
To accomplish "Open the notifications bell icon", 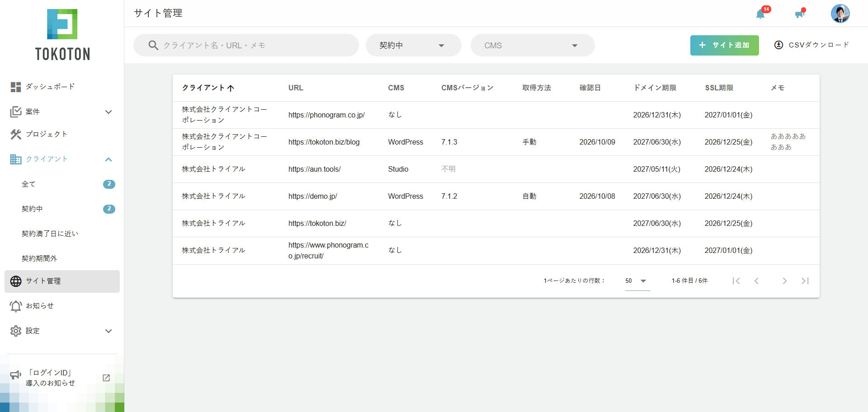I will pyautogui.click(x=760, y=14).
